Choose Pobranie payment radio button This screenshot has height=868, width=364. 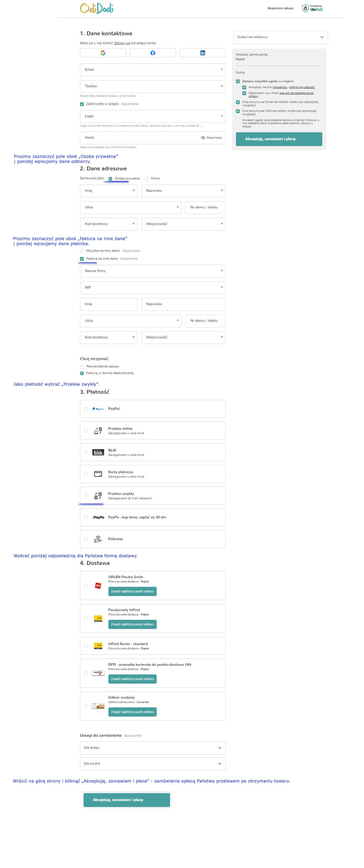[86, 539]
